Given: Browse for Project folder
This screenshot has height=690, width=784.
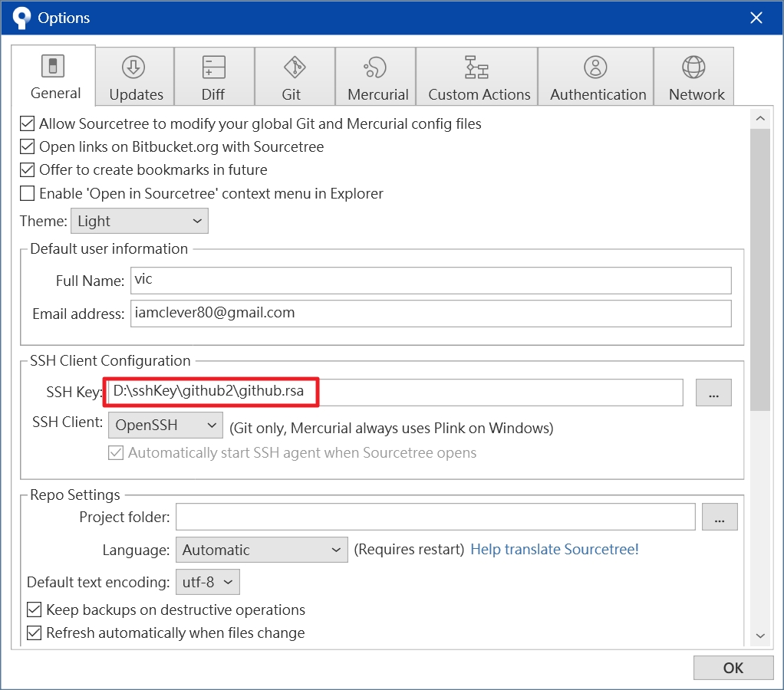Looking at the screenshot, I should [x=720, y=517].
